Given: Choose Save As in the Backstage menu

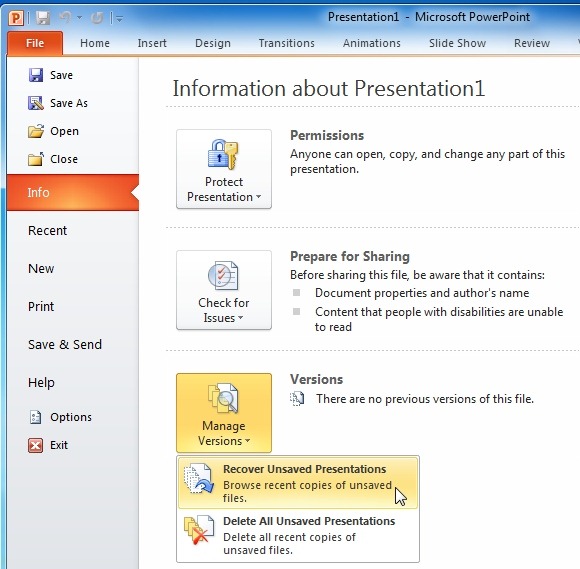Looking at the screenshot, I should (69, 103).
